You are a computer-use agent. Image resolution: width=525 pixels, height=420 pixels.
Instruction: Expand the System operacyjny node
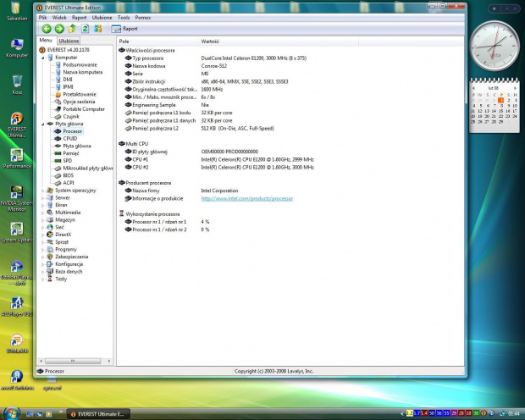pyautogui.click(x=43, y=191)
